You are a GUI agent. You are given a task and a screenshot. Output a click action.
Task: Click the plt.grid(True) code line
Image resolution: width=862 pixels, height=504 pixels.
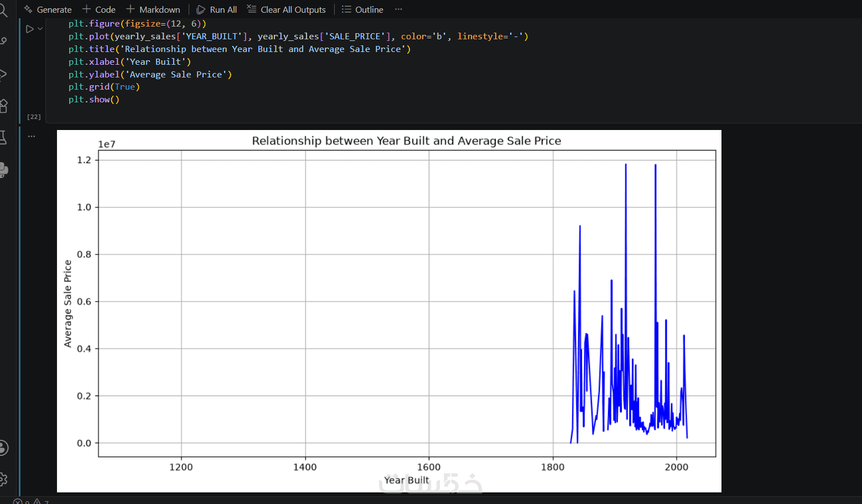(x=104, y=87)
